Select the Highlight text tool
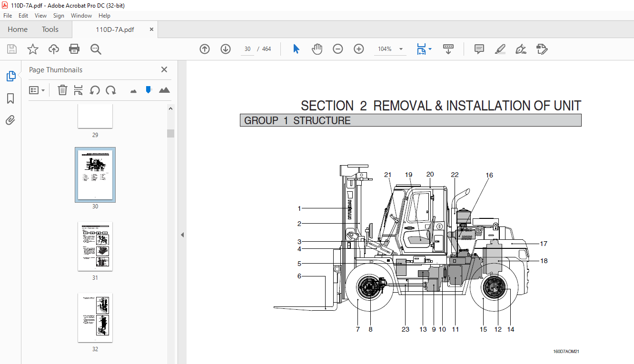The image size is (634, 364). coord(500,49)
